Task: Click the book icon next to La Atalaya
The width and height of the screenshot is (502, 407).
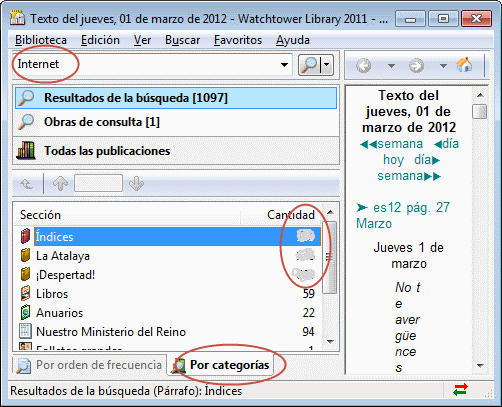Action: 25,255
